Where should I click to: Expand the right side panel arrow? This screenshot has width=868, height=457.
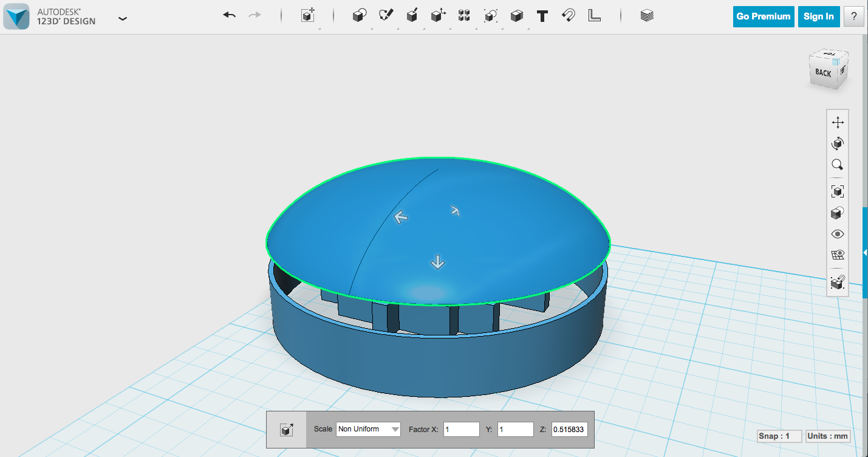click(x=865, y=252)
